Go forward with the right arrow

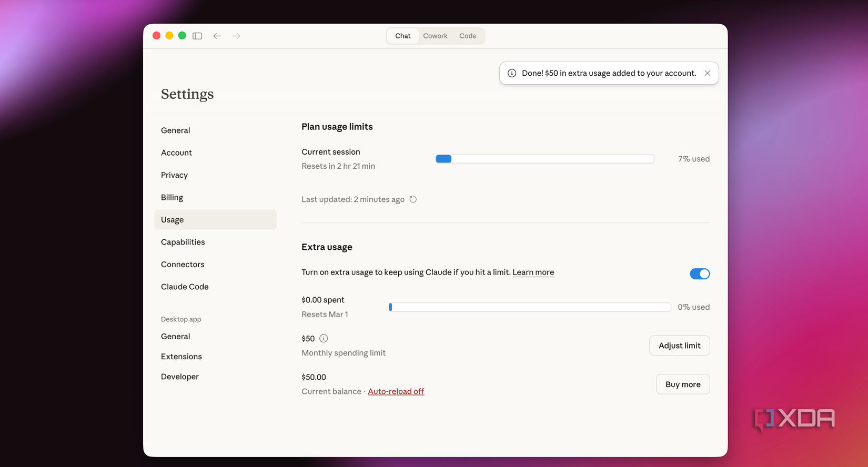(x=236, y=36)
